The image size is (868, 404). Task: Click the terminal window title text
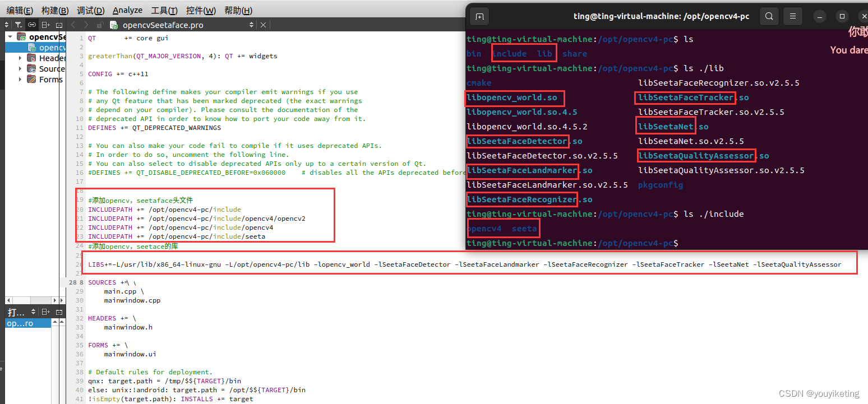(661, 16)
